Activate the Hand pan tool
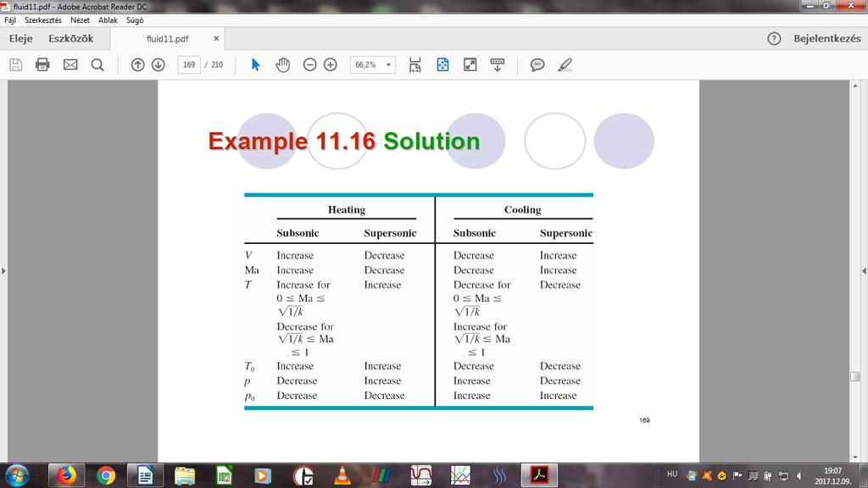The image size is (868, 488). coord(283,64)
